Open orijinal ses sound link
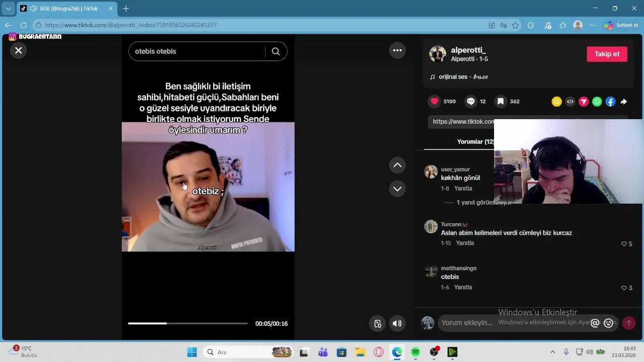The width and height of the screenshot is (644, 362). coord(463,77)
